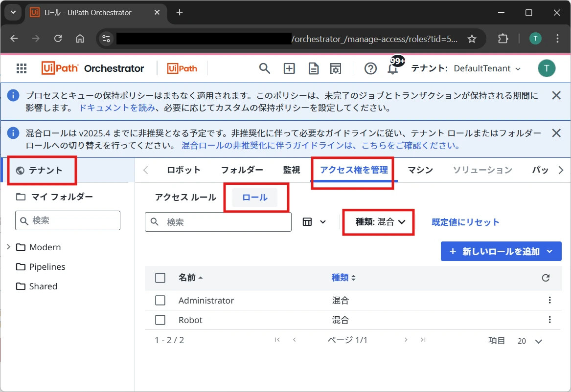Select all roles checkbox in header
This screenshot has height=392, width=571.
click(x=160, y=278)
